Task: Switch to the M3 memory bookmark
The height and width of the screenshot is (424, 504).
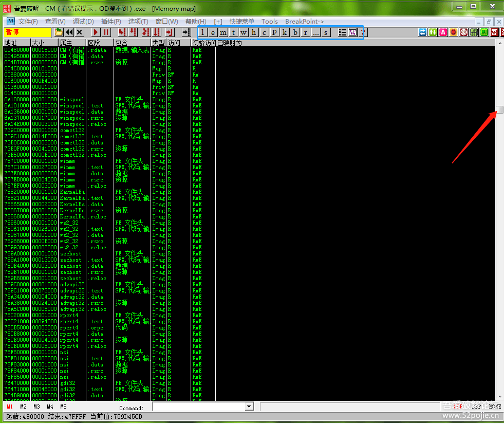Action: point(36,407)
